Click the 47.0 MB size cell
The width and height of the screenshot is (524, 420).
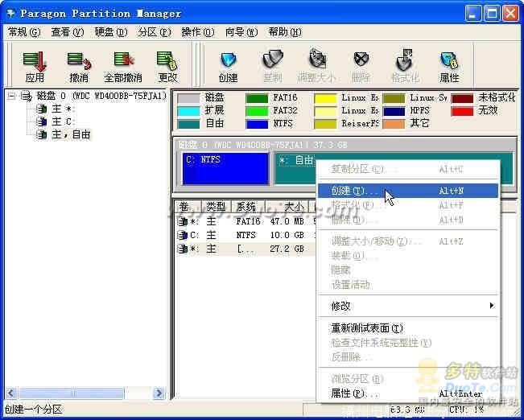(x=287, y=221)
